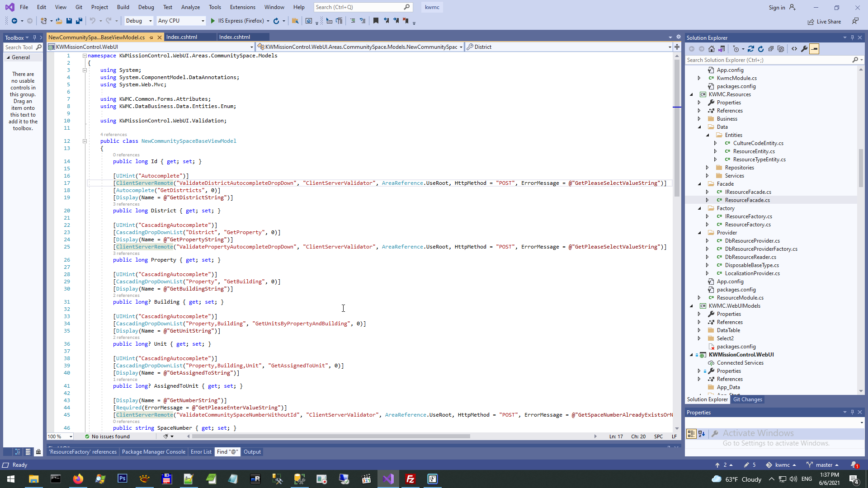This screenshot has width=868, height=488.
Task: Click Sign in link
Action: pyautogui.click(x=777, y=7)
